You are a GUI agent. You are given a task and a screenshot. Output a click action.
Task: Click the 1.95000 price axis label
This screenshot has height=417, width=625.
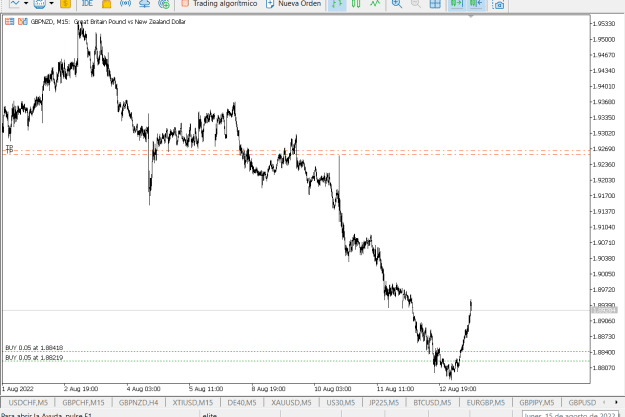tap(605, 39)
